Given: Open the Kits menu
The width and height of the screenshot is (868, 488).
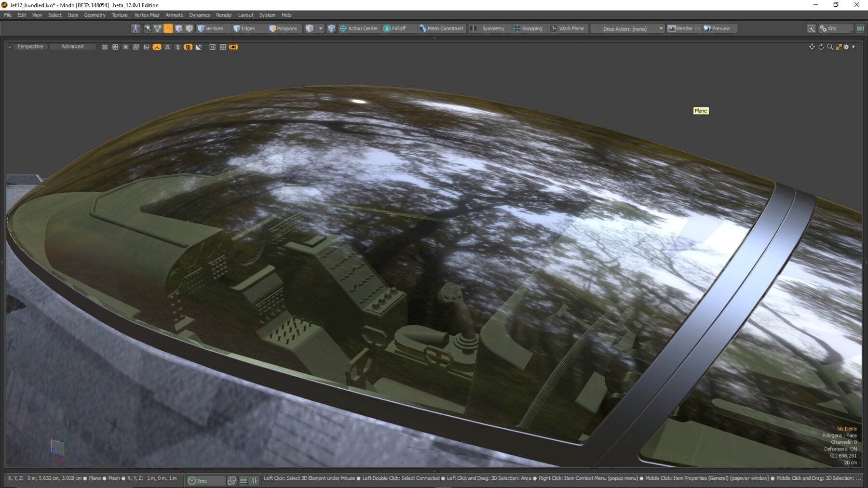Looking at the screenshot, I should click(x=835, y=28).
